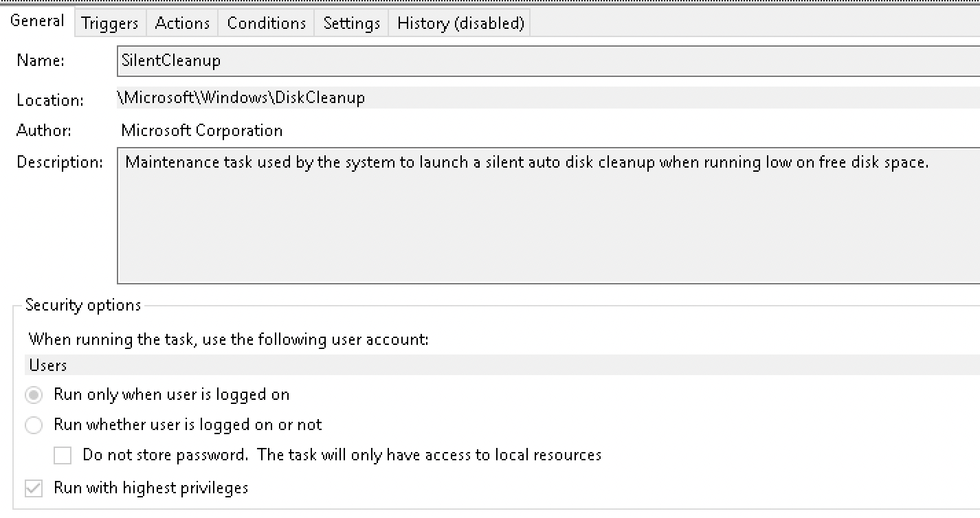Select Run only when user is logged on

(x=34, y=395)
